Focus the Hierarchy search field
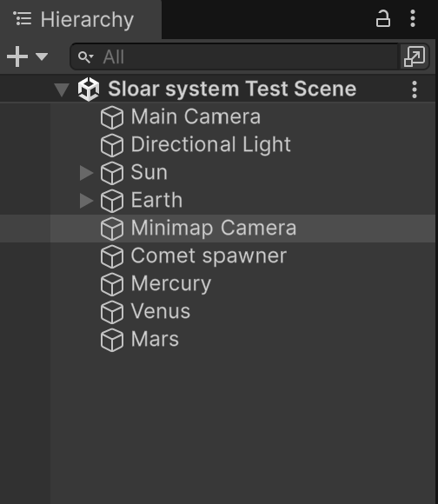 (235, 56)
